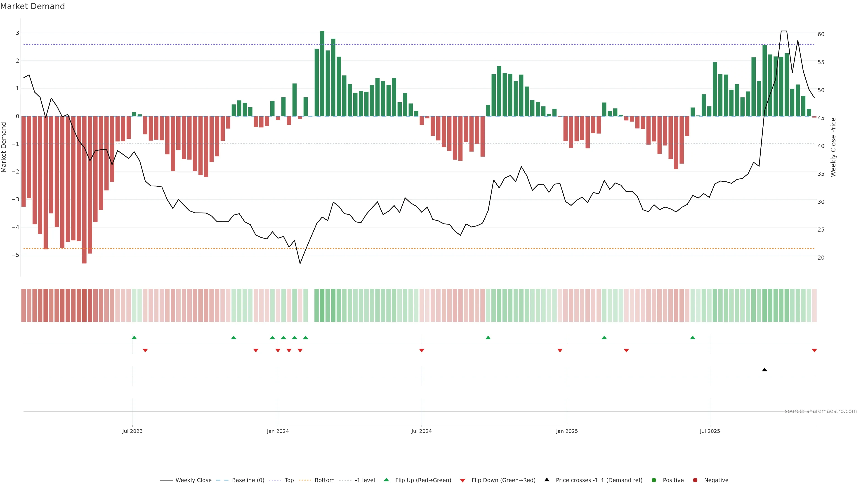This screenshot has height=488, width=868.
Task: Click the red Negative legend dot
Action: pos(695,480)
